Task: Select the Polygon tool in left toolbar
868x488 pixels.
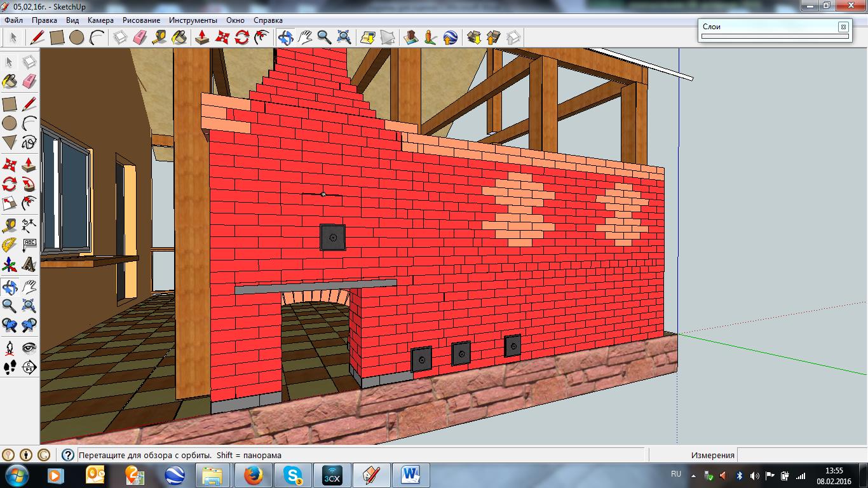Action: pos(10,142)
